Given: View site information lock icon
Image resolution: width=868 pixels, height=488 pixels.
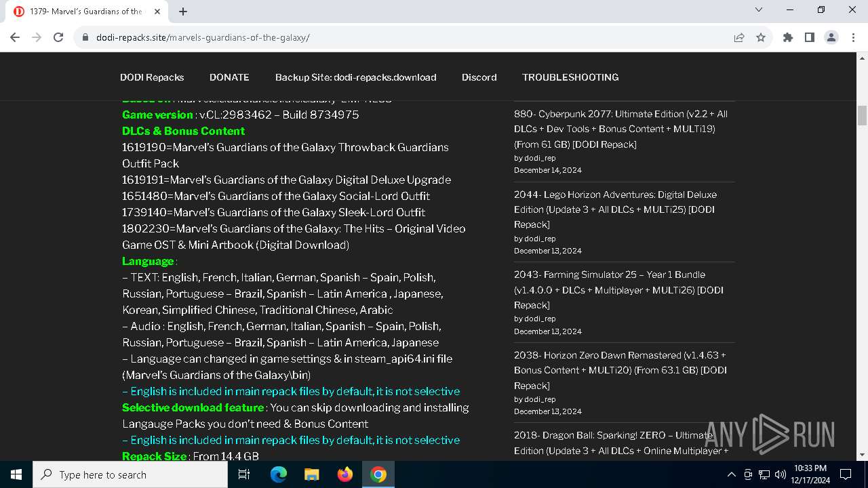Looking at the screenshot, I should tap(85, 37).
